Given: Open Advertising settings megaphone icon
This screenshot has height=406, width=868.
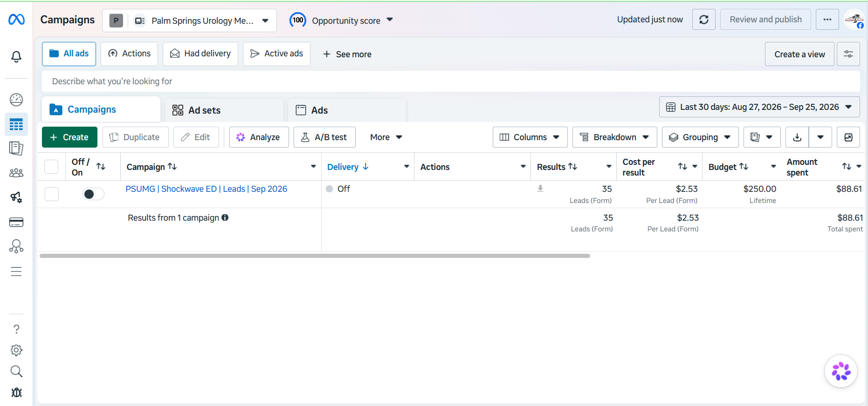Looking at the screenshot, I should 16,197.
